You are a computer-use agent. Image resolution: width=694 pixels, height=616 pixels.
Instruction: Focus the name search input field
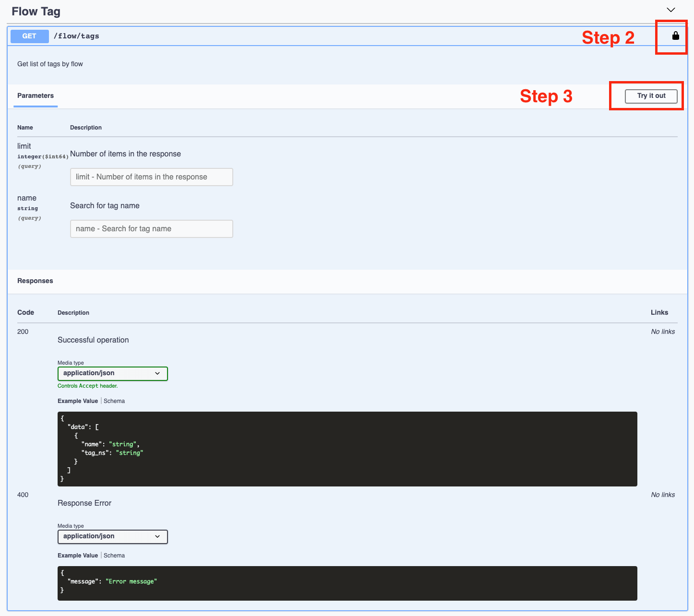(152, 229)
